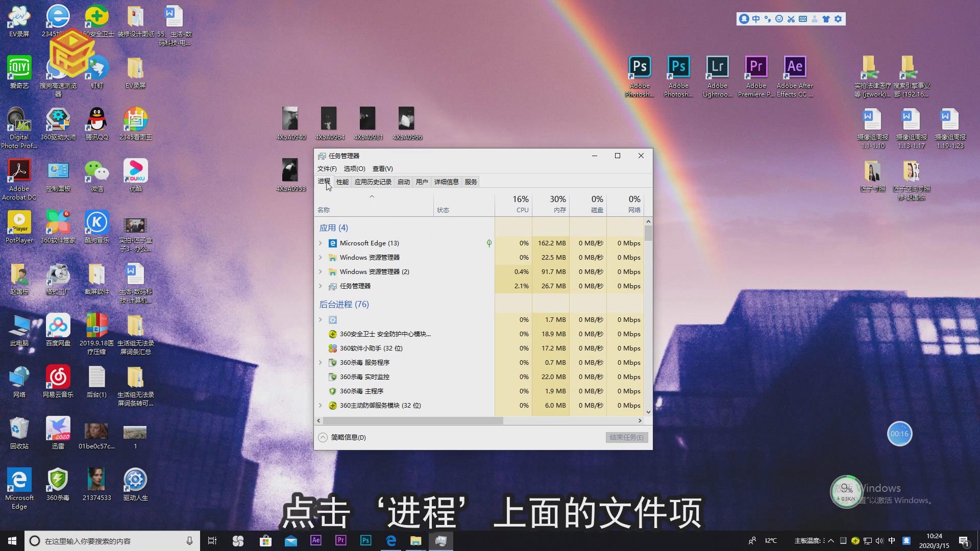Select the 格式工厂 desktop icon
Viewport: 980px width, 551px height.
tap(58, 279)
